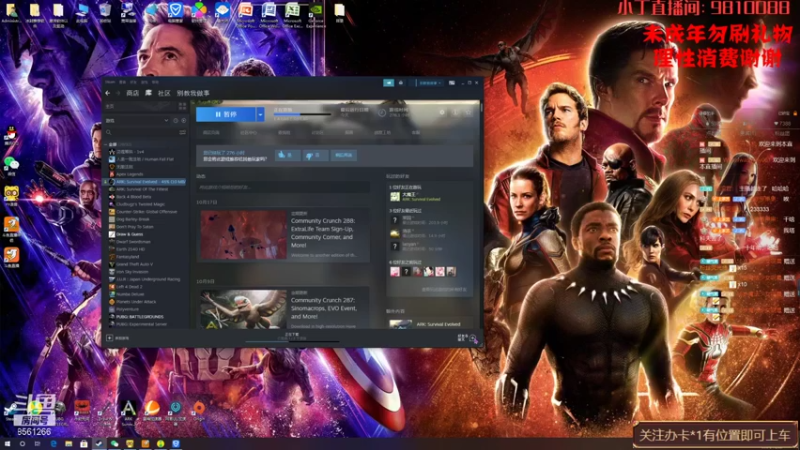Screen dimensions: 800x450
Task: Open friends and chat icon bottom right
Action: pyautogui.click(x=473, y=338)
